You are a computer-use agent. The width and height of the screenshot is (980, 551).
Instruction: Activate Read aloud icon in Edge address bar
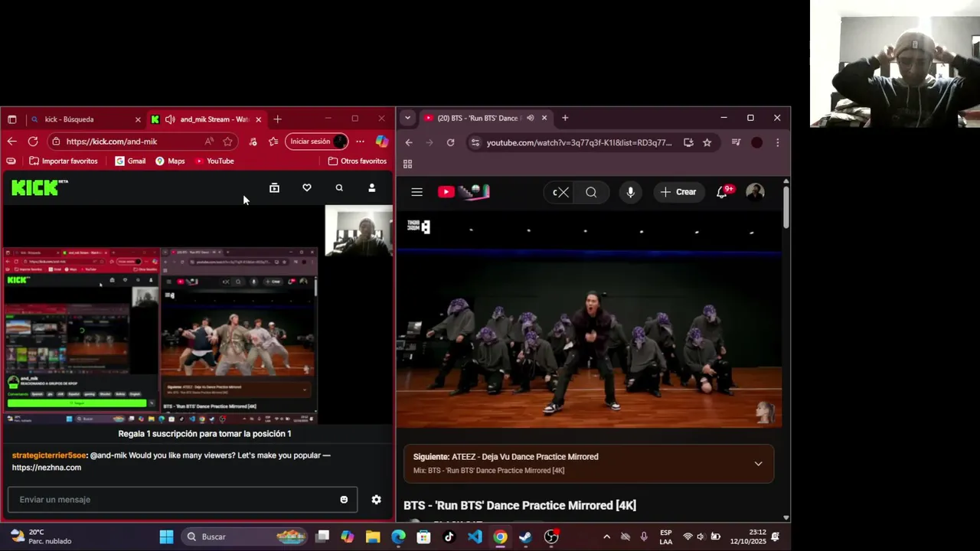click(x=209, y=142)
